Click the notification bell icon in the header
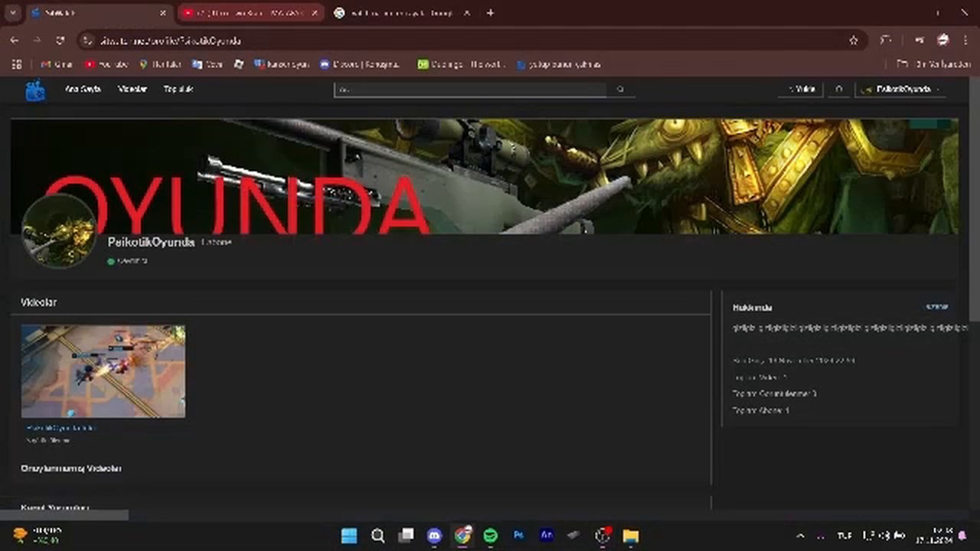 click(838, 90)
